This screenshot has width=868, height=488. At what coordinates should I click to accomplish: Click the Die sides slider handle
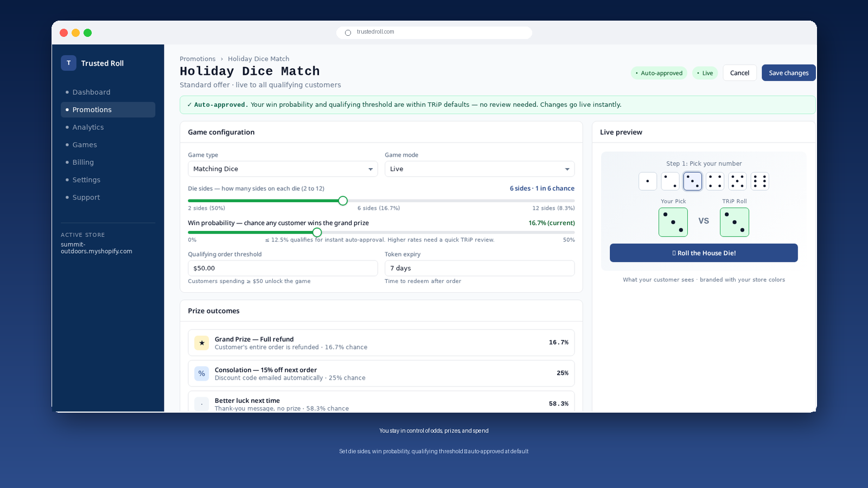pyautogui.click(x=343, y=201)
